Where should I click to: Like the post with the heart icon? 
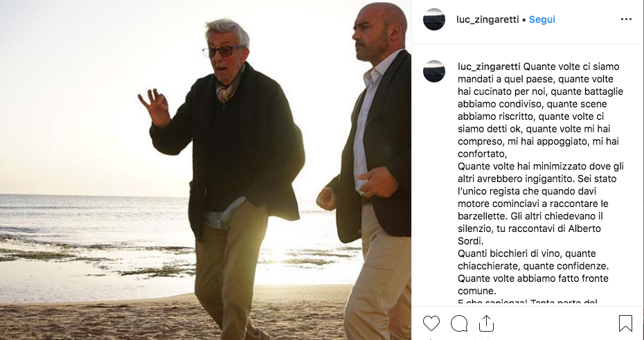pos(431,323)
